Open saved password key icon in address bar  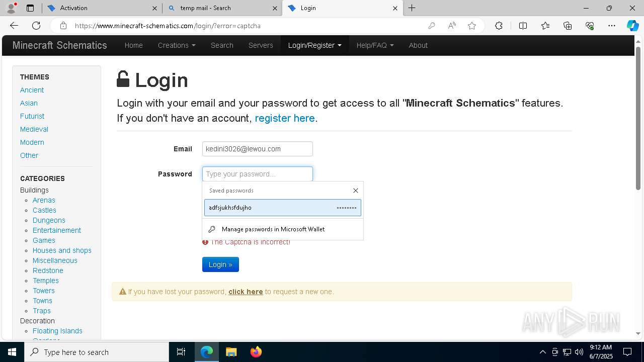click(x=431, y=26)
